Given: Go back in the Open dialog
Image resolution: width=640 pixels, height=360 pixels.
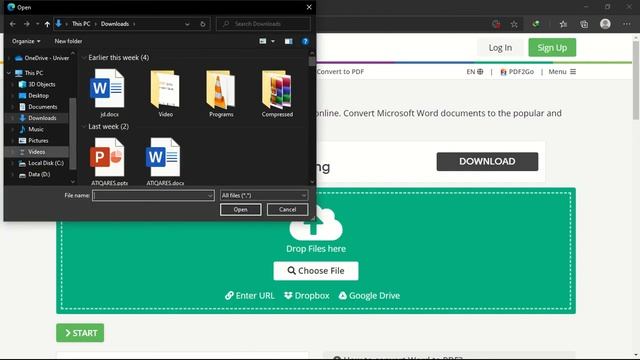Looking at the screenshot, I should point(13,24).
